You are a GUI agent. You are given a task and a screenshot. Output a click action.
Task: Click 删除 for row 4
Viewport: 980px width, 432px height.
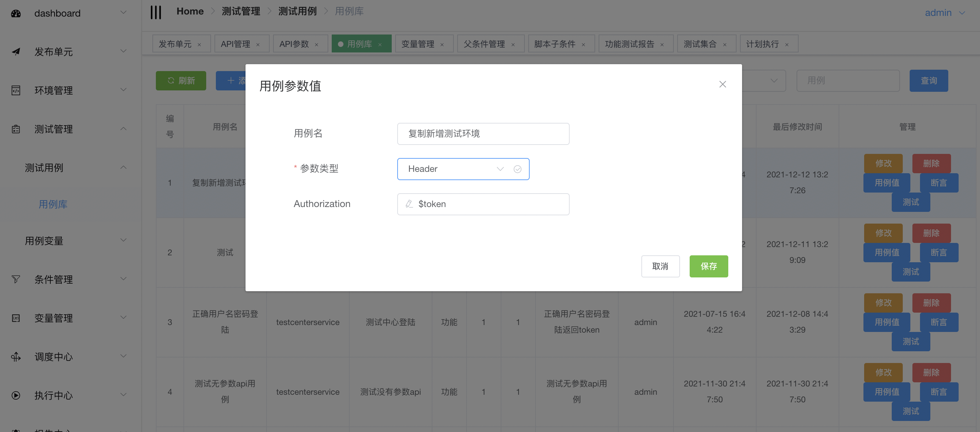click(x=931, y=373)
